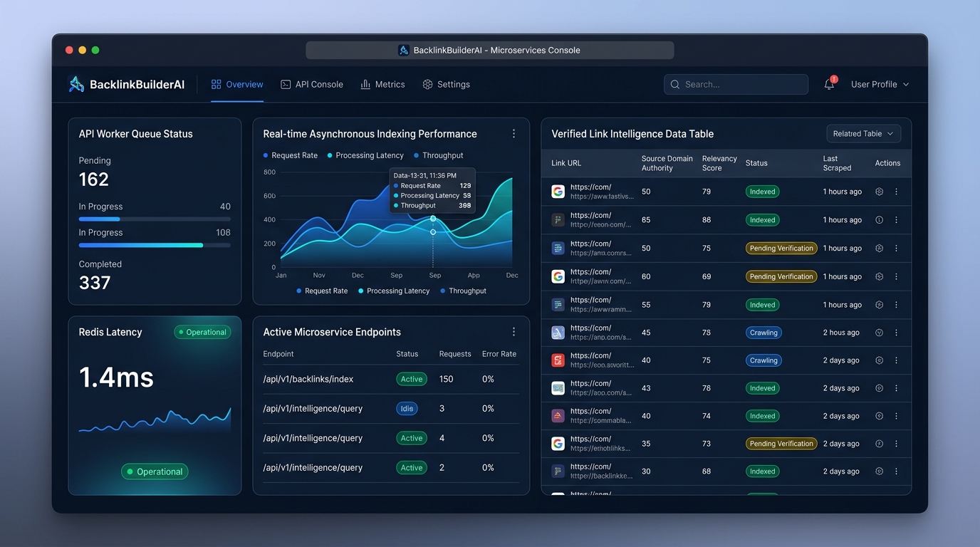Toggle Processing Latency in the legend above the chart
Image resolution: width=980 pixels, height=547 pixels.
pyautogui.click(x=365, y=155)
